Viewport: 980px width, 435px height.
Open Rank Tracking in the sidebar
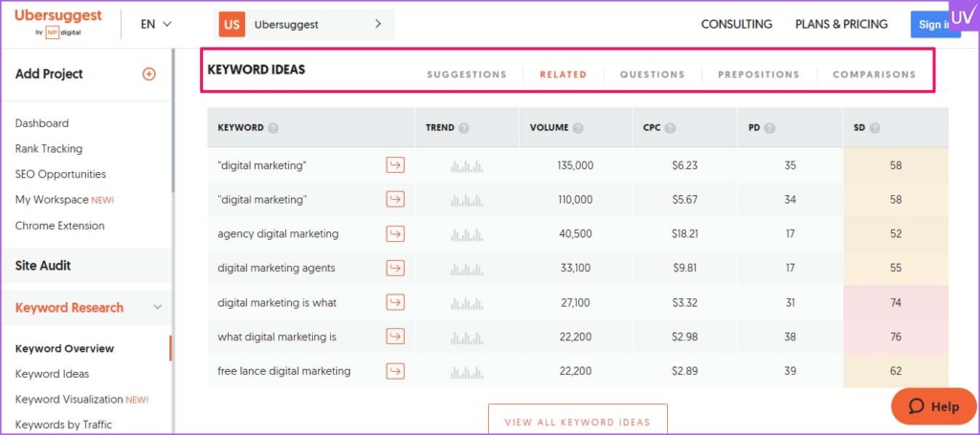pos(49,149)
